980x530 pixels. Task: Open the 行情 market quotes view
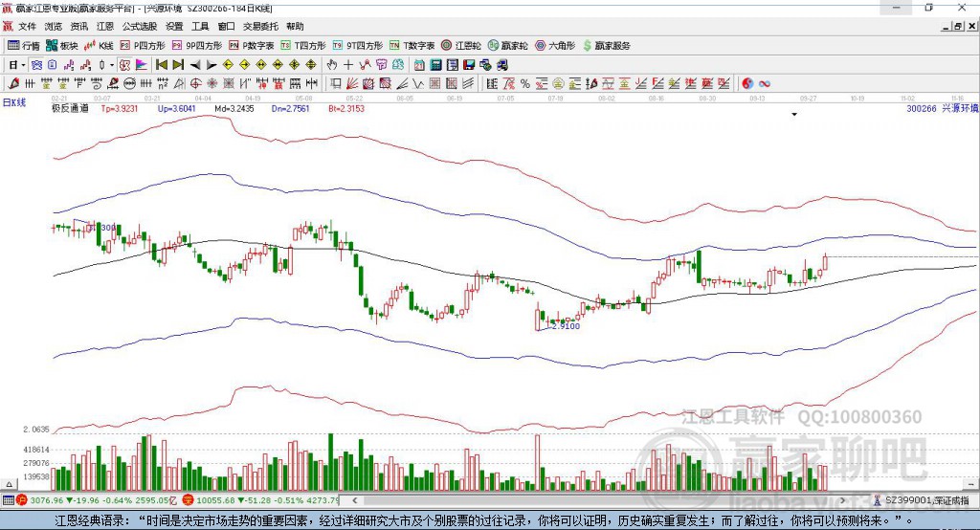pos(23,46)
